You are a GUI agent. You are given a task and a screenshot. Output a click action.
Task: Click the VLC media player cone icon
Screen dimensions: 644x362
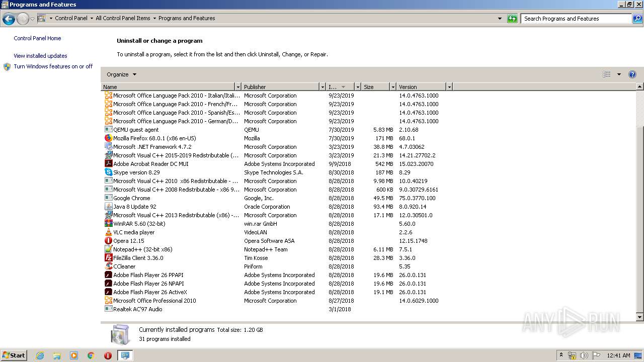(108, 232)
